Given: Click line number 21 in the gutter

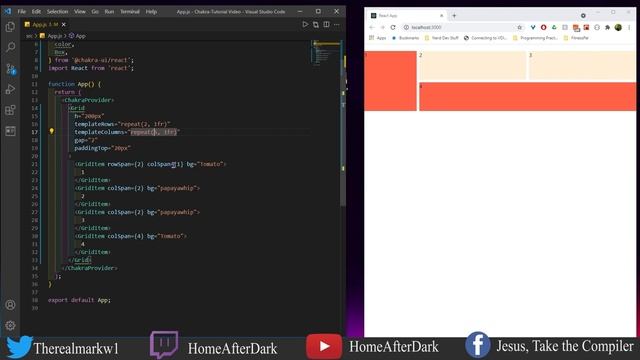Looking at the screenshot, I should [35, 164].
